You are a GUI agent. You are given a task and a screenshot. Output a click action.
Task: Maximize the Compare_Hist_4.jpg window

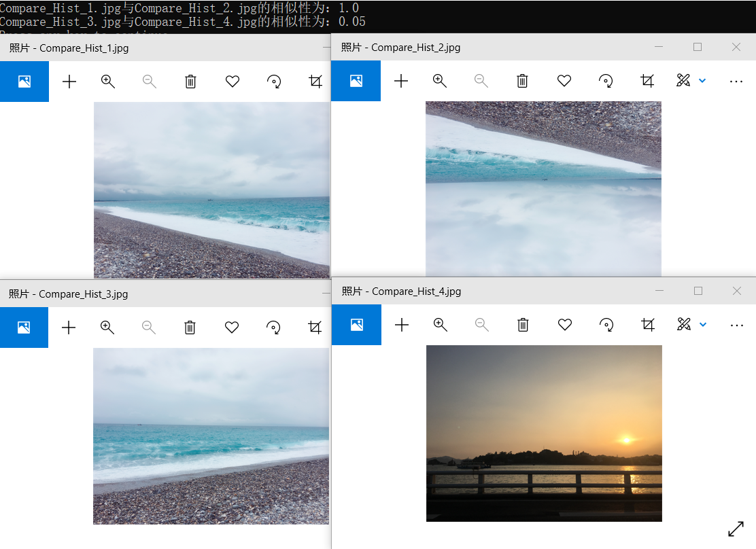[698, 291]
